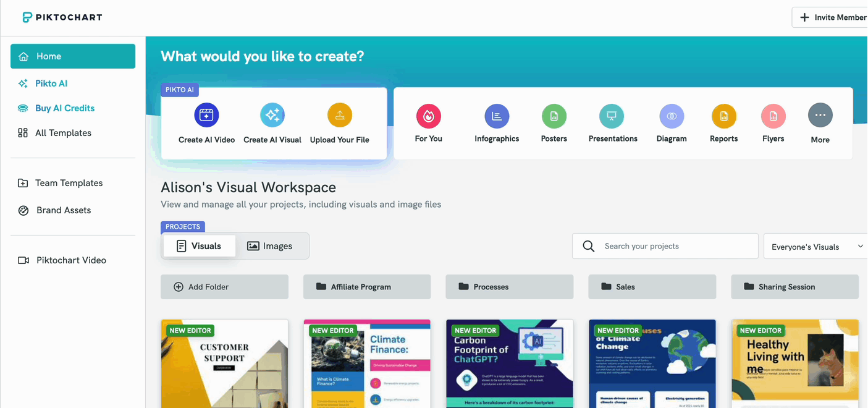Screen dimensions: 868x408
Task: Click the All Templates grid icon
Action: click(23, 133)
